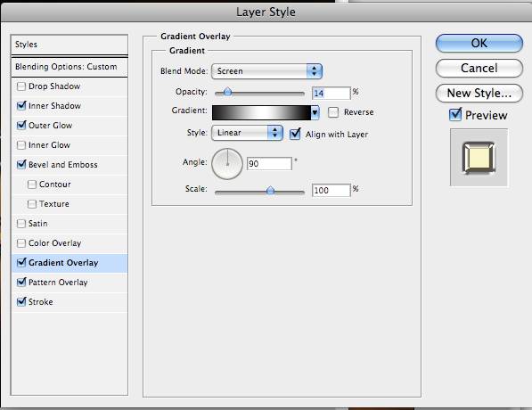532x410 pixels.
Task: Uncheck the Bevel and Emboss checkbox
Action: 21,165
